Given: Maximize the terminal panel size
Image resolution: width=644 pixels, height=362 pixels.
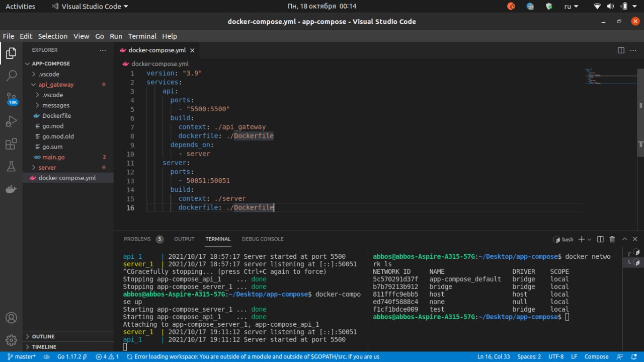Looking at the screenshot, I should click(x=624, y=239).
